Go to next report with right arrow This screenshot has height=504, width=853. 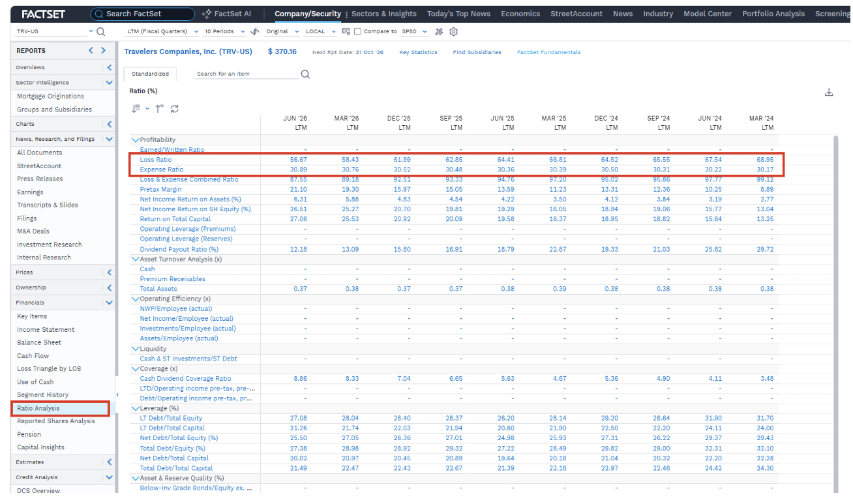pos(103,50)
